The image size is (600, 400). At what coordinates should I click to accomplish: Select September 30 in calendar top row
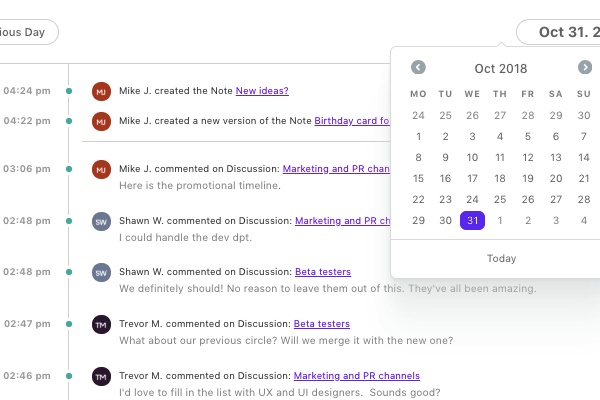point(584,115)
